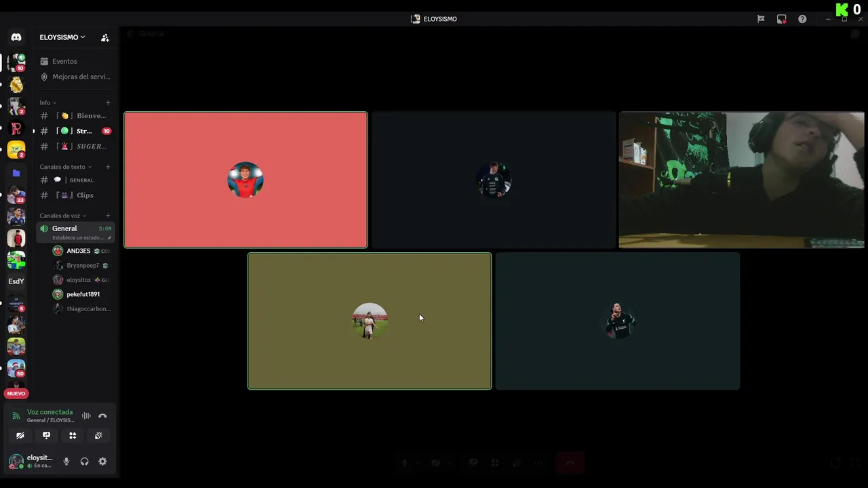Open the yellow server with 2 badge
This screenshot has height=488, width=868.
coord(16,150)
